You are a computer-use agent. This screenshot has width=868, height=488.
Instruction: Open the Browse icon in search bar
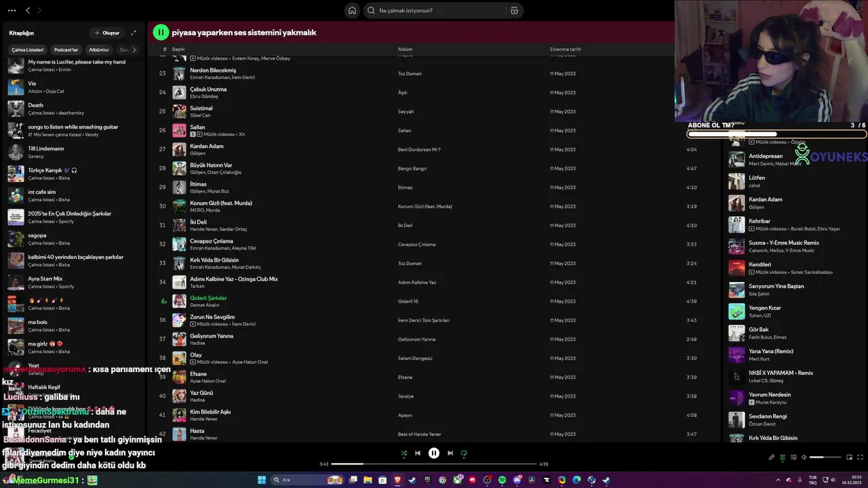click(x=514, y=10)
